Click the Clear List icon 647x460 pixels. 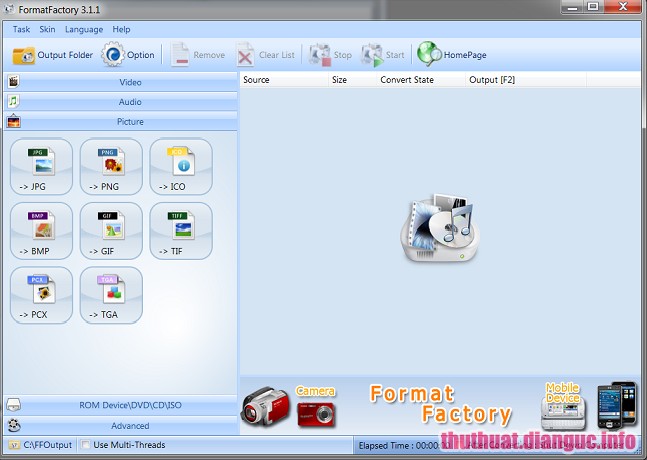245,55
